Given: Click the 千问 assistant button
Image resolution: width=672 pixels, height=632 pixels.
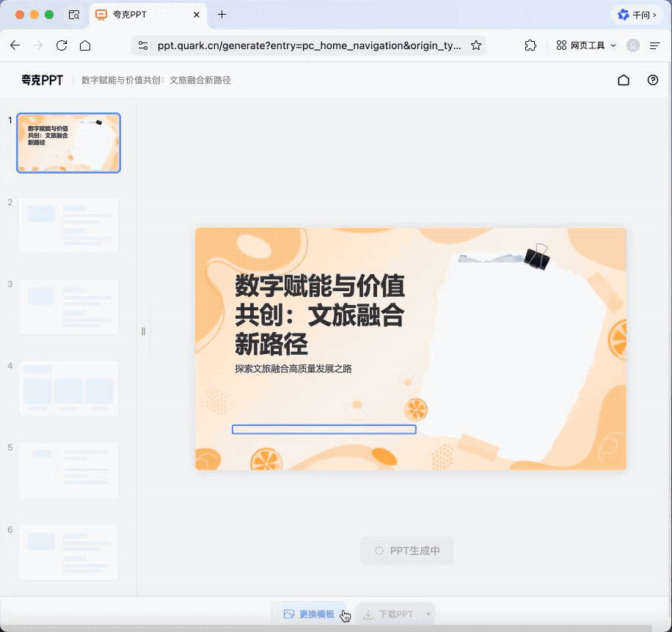Looking at the screenshot, I should click(x=637, y=15).
